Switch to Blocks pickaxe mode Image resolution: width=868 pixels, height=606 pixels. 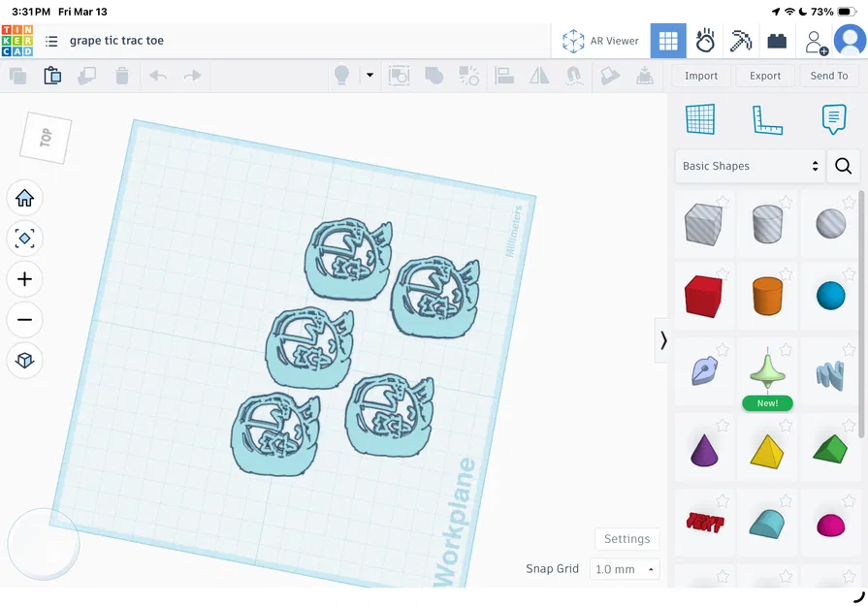(x=741, y=41)
